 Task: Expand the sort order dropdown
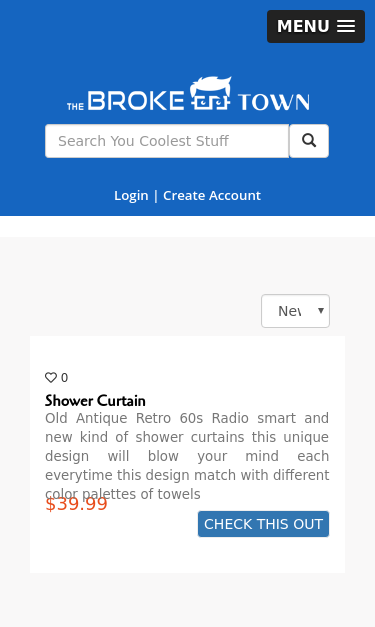(295, 311)
